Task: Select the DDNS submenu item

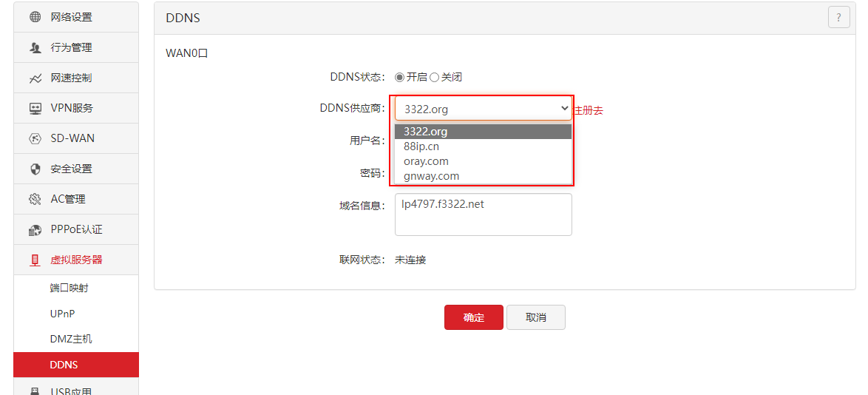Action: click(x=76, y=365)
